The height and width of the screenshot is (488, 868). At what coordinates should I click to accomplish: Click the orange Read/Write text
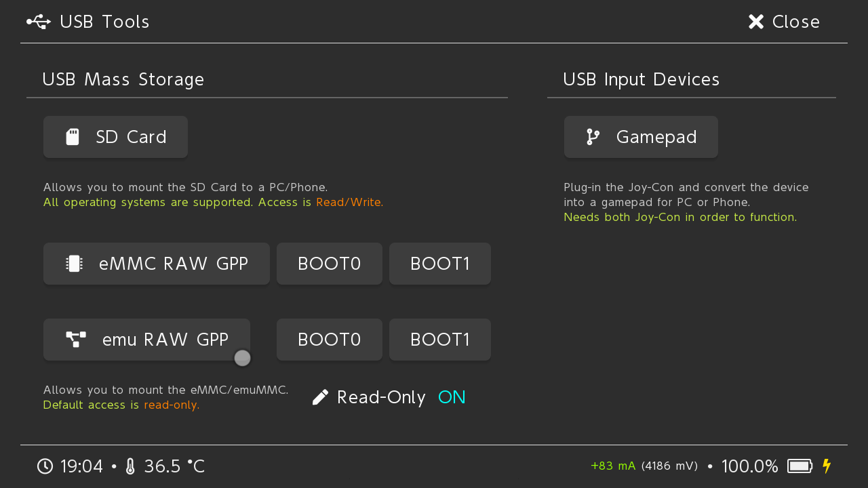point(349,202)
